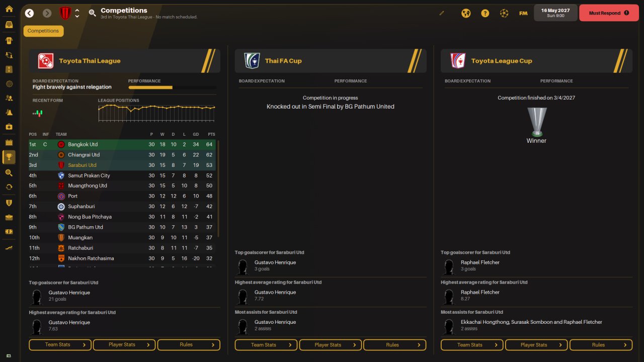Open Player Stats for Thai FA Cup
The image size is (644, 362).
331,345
